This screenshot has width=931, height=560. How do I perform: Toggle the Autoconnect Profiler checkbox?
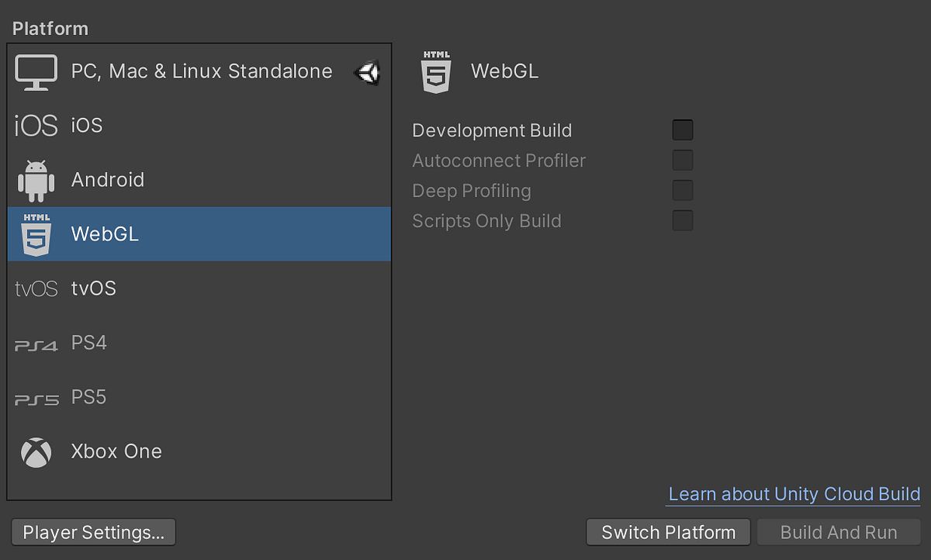[x=683, y=161]
